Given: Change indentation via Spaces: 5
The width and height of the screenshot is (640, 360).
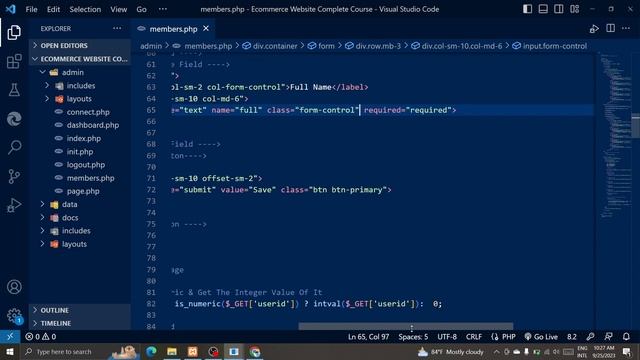Looking at the screenshot, I should click(413, 337).
